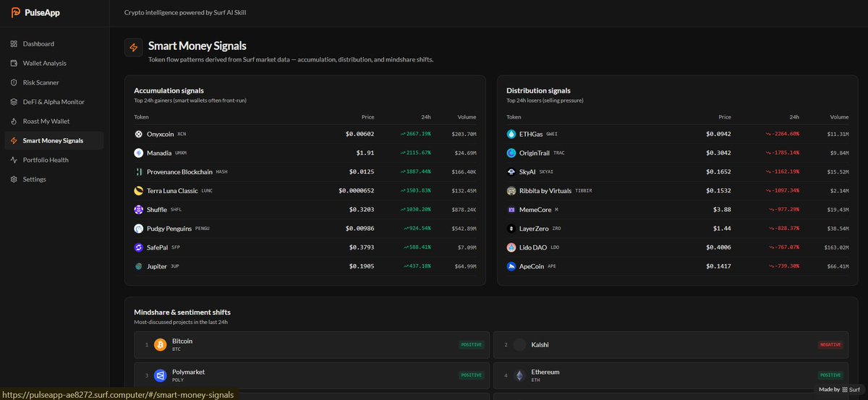
Task: Open the Ethereum mindshare card
Action: (x=671, y=375)
